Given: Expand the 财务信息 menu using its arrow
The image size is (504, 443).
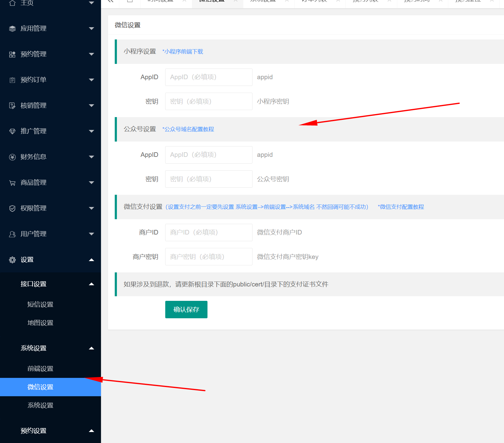Looking at the screenshot, I should pos(91,157).
